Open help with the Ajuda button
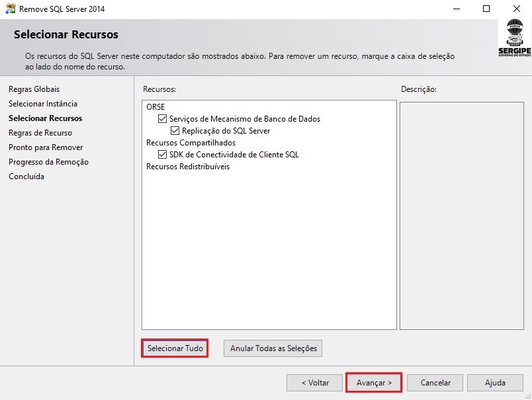 point(494,383)
